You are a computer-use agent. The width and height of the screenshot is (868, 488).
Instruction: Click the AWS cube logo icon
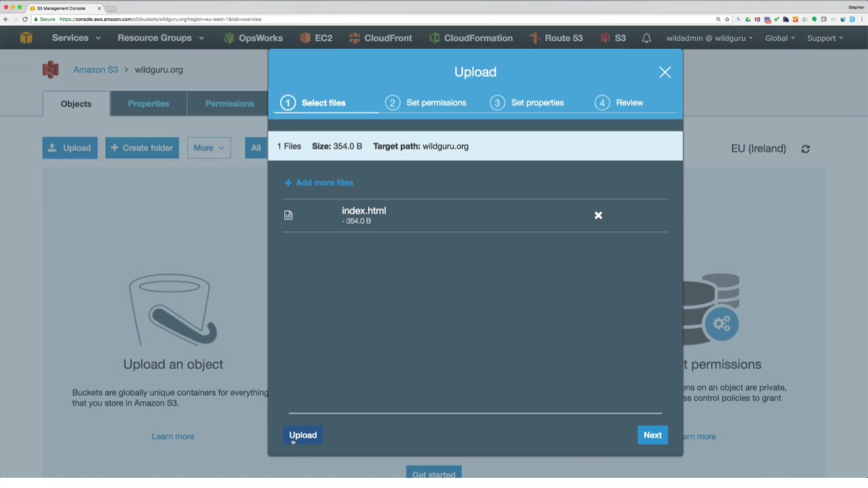pyautogui.click(x=26, y=38)
